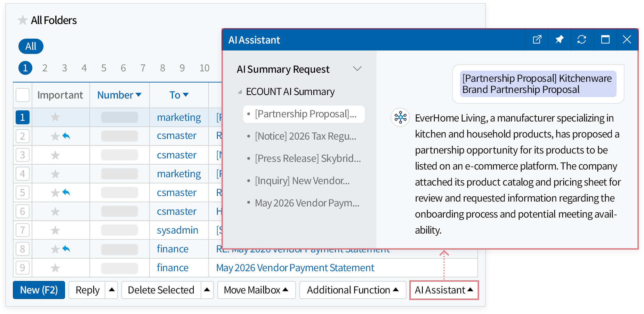644x314 pixels.
Task: Close the AI Assistant panel
Action: pos(627,40)
